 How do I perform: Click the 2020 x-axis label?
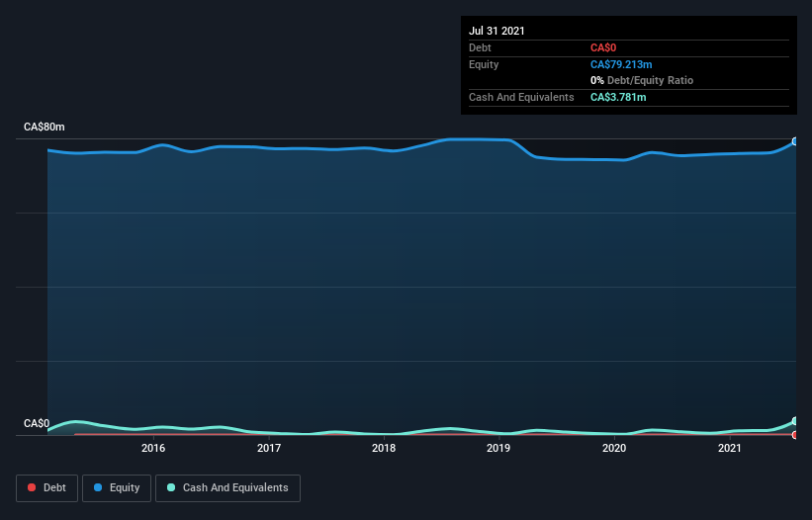(x=614, y=448)
